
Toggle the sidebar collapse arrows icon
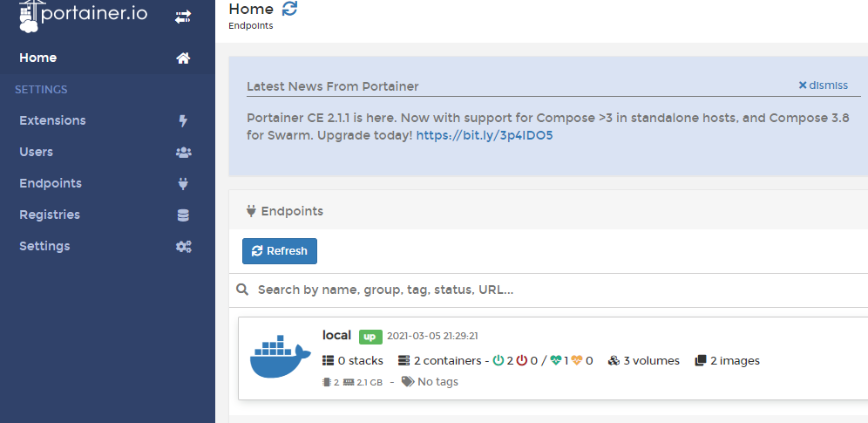pyautogui.click(x=183, y=17)
